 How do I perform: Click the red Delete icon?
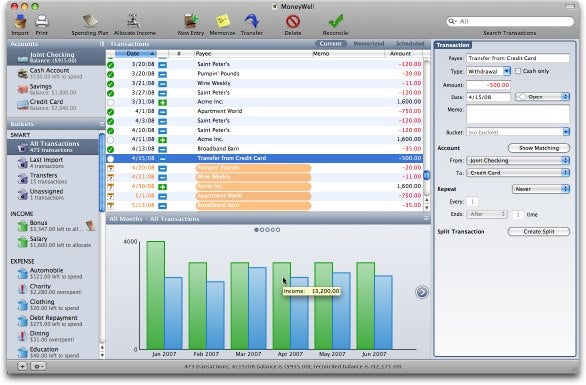pos(293,22)
